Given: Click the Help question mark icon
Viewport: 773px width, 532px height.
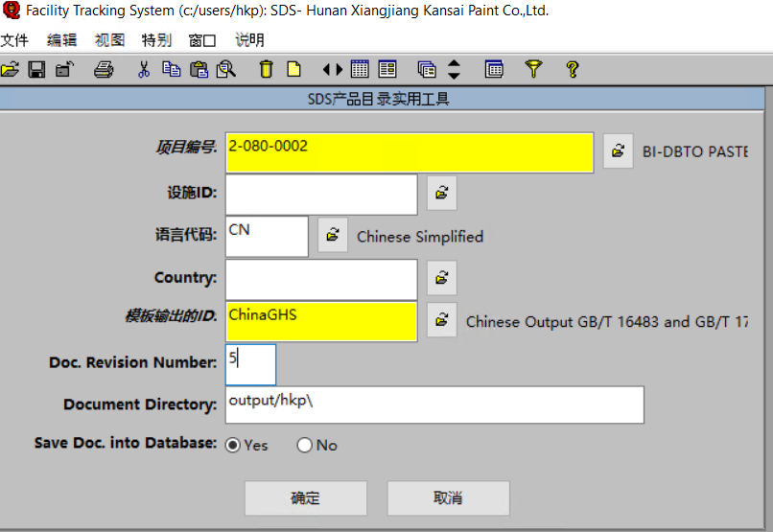Looking at the screenshot, I should pos(573,69).
